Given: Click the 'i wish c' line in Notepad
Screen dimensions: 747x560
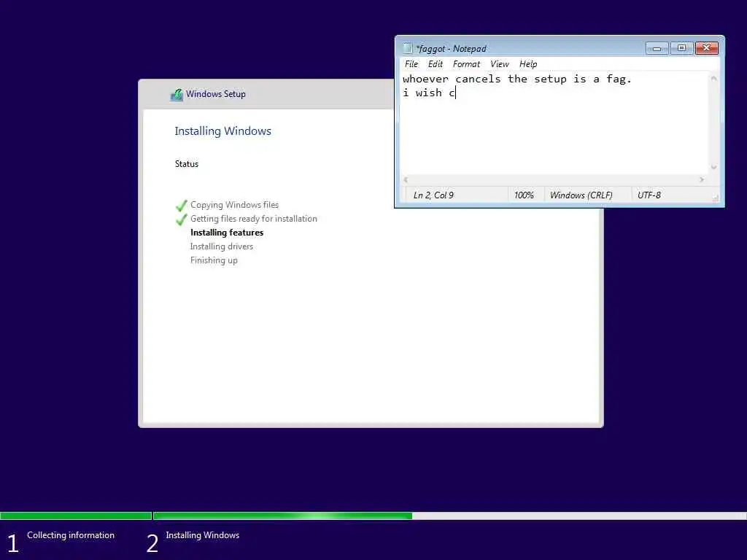Looking at the screenshot, I should (429, 93).
